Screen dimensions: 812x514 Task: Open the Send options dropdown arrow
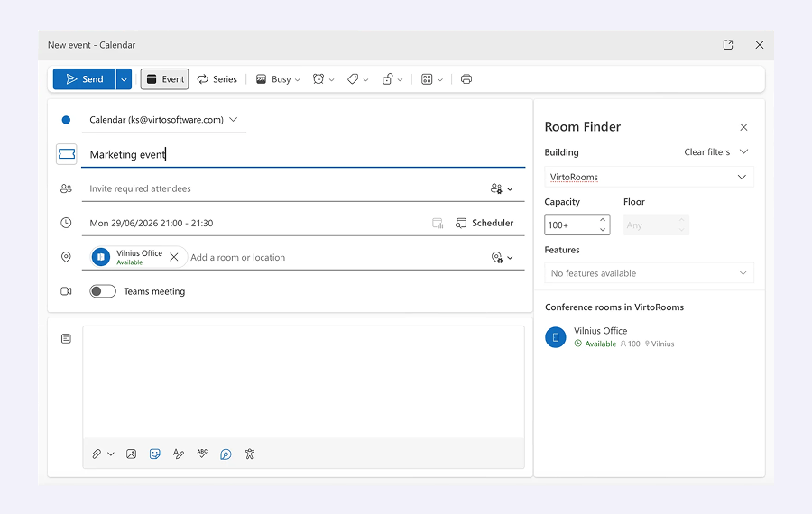[x=124, y=79]
